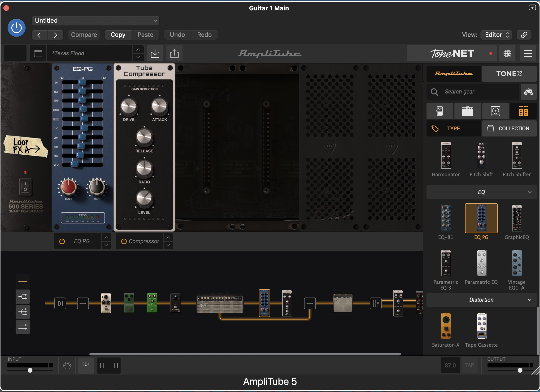Screen dimensions: 540x392
Task: Click the Undo button
Action: [177, 35]
